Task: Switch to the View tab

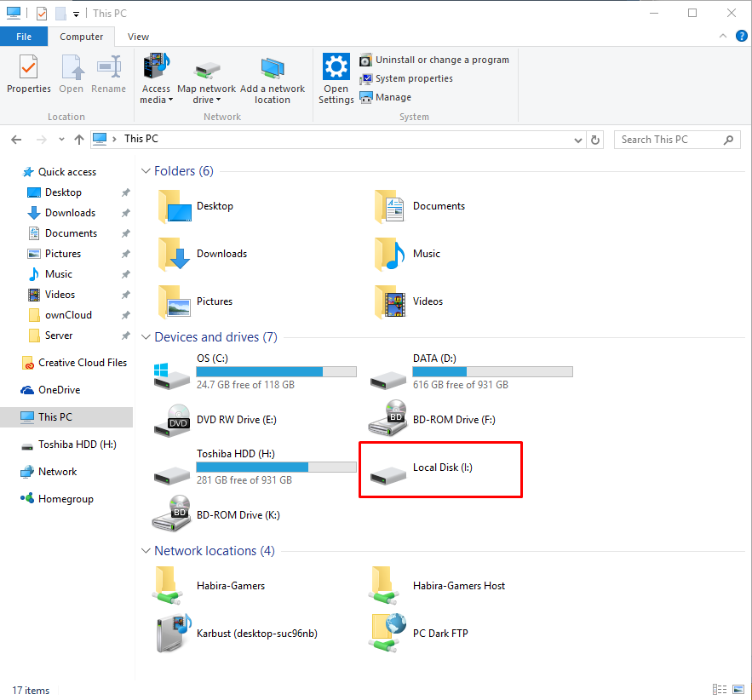Action: (138, 37)
